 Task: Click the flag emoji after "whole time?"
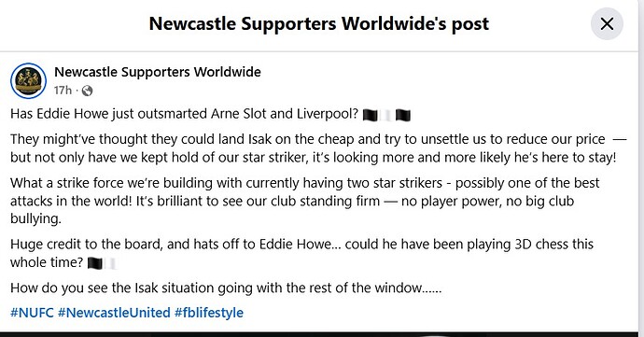tap(95, 263)
